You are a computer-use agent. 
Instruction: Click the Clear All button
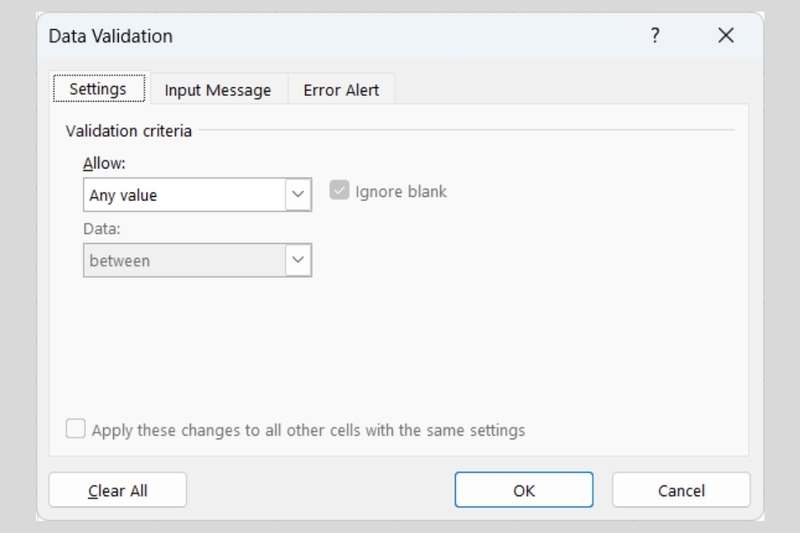[118, 490]
